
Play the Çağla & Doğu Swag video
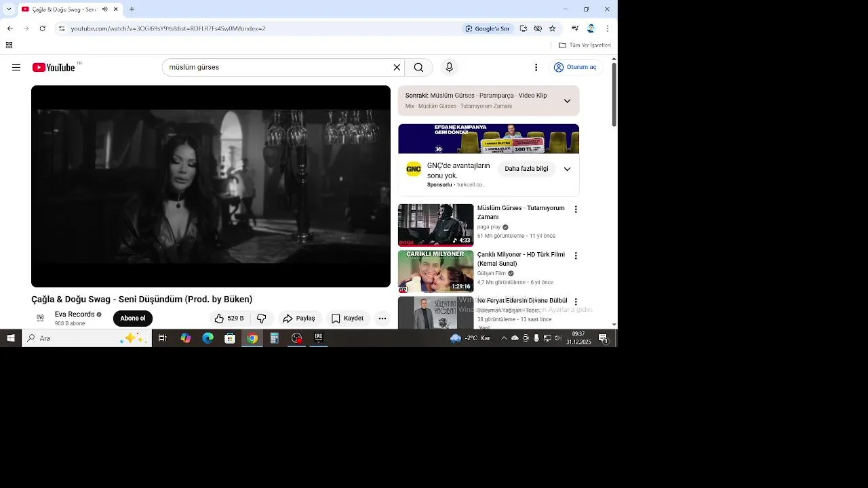(x=211, y=186)
